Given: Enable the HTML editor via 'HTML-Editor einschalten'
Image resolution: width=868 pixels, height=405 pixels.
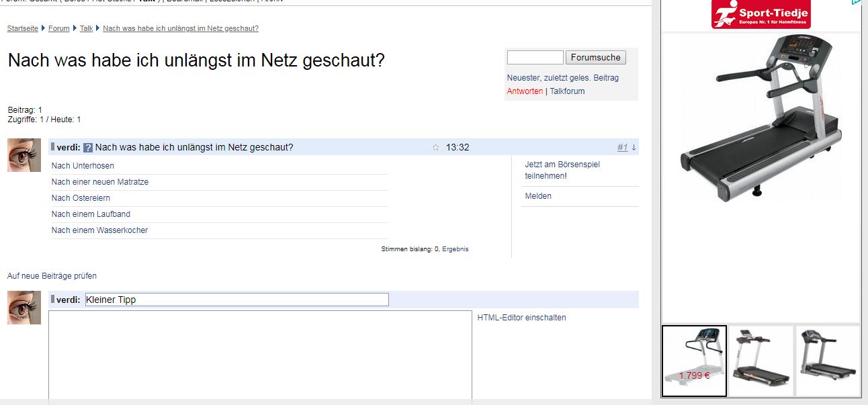Looking at the screenshot, I should (x=521, y=318).
